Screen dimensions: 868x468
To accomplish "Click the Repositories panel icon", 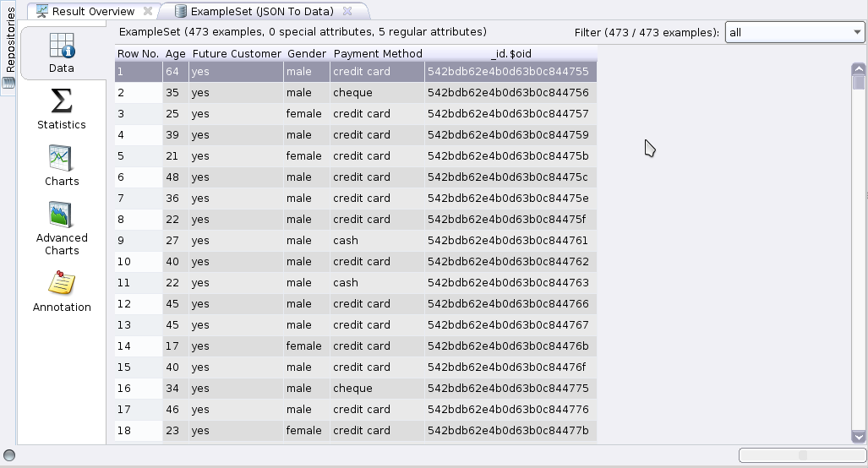I will click(8, 83).
